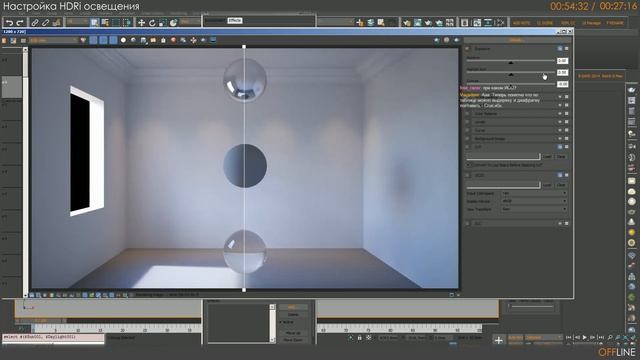Click the Render Production teapot icon

tap(428, 23)
